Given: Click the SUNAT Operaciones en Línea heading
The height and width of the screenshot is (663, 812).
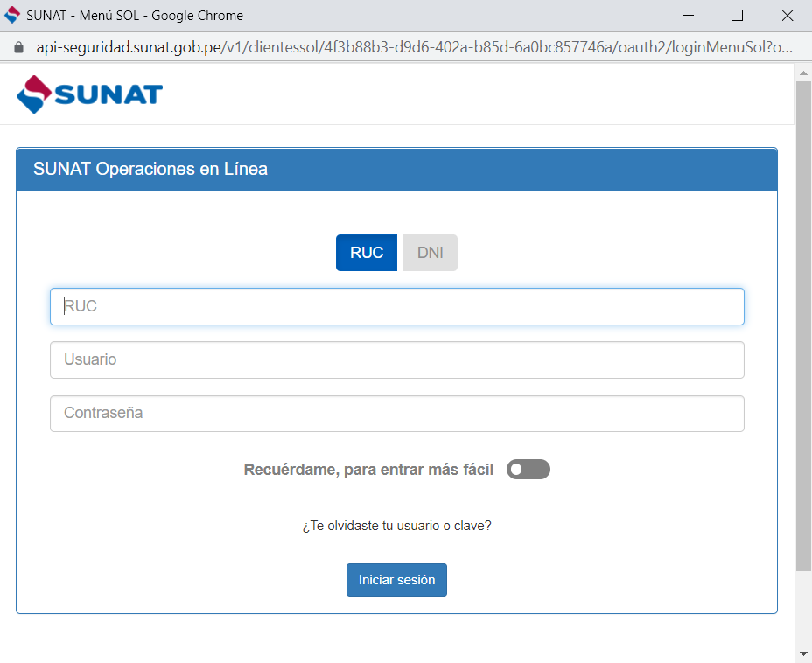Looking at the screenshot, I should point(150,169).
